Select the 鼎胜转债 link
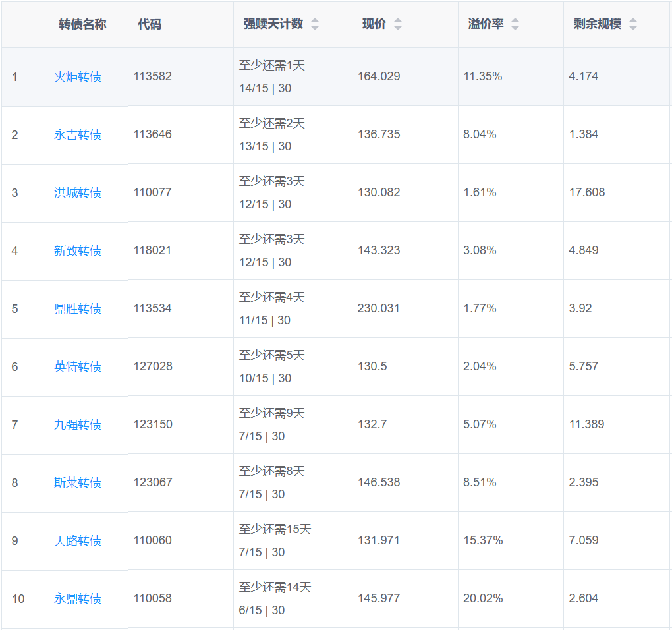The image size is (672, 630). (x=78, y=309)
